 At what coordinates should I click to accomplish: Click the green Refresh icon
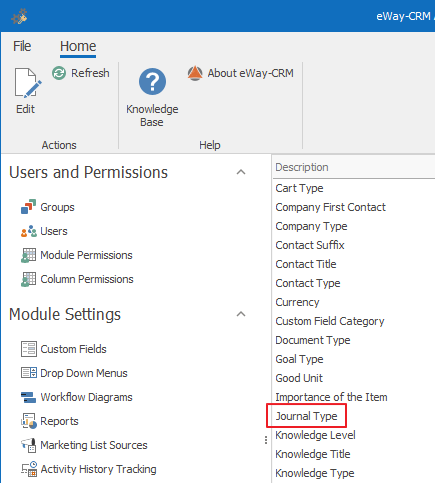59,73
